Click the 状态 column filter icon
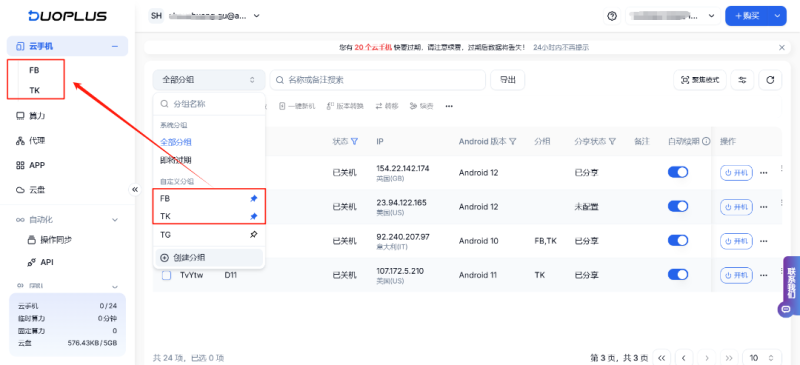The height and width of the screenshot is (365, 800). [x=355, y=141]
